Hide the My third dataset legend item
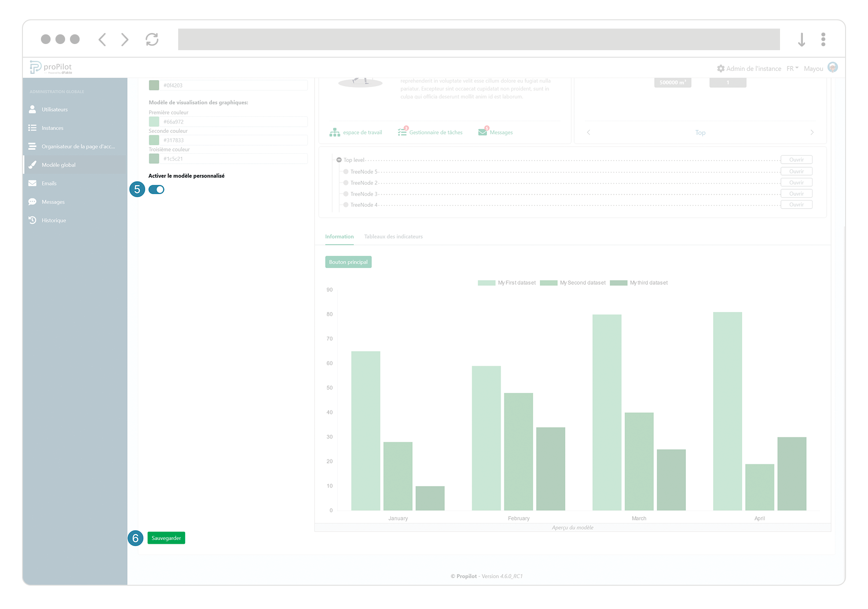 (638, 283)
